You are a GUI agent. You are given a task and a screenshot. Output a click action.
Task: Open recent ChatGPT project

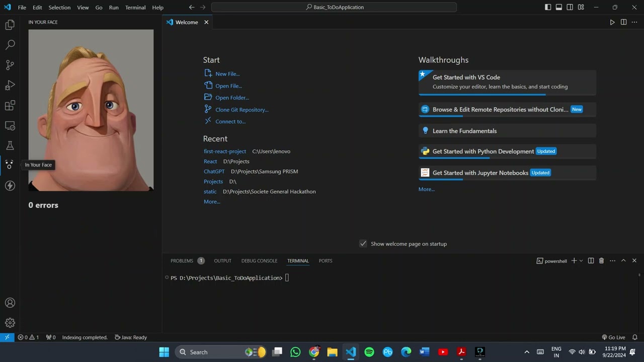pyautogui.click(x=214, y=171)
